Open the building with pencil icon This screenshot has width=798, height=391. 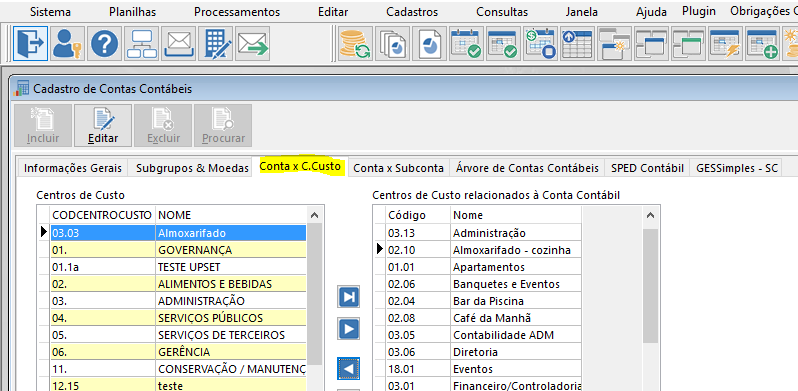pos(216,43)
